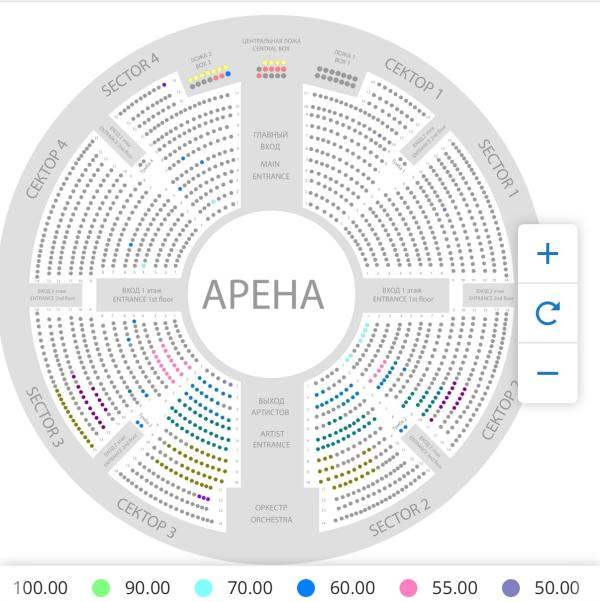
Task: Click left Entrance 1st floor label
Action: 137,294
